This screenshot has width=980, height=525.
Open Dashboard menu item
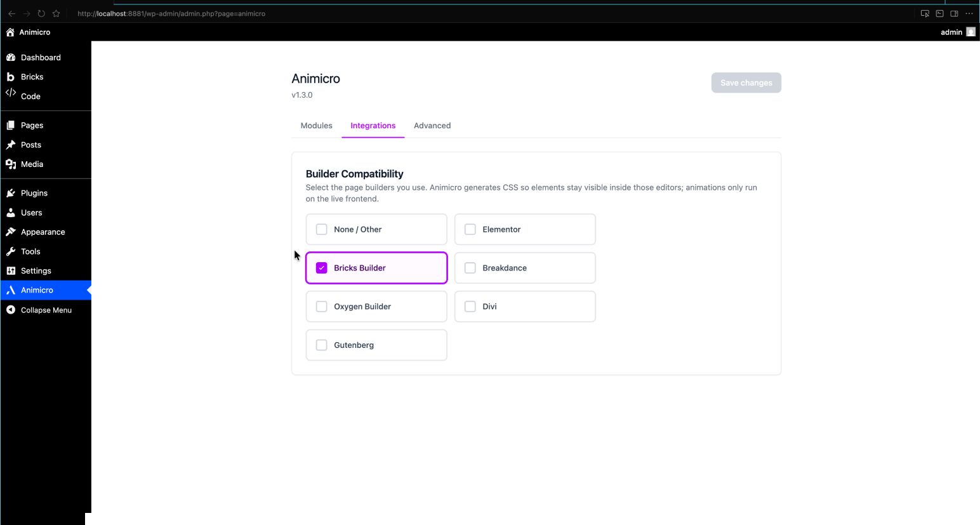[x=46, y=57]
